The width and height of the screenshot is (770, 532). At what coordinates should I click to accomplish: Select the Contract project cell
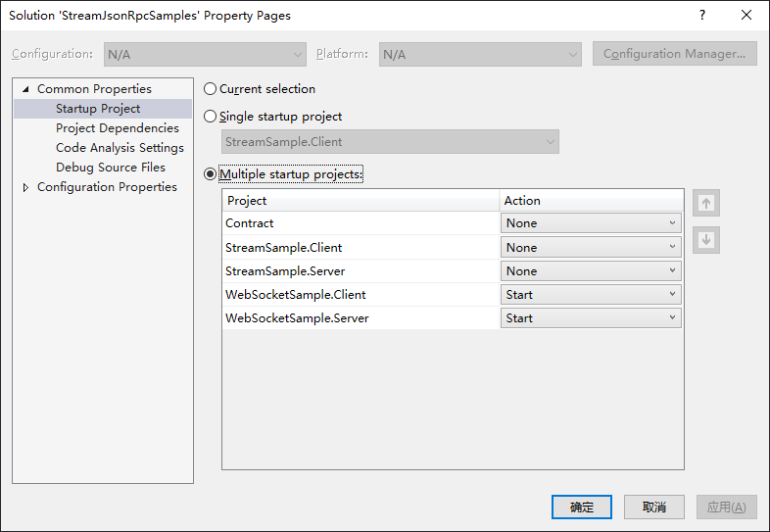click(x=361, y=223)
